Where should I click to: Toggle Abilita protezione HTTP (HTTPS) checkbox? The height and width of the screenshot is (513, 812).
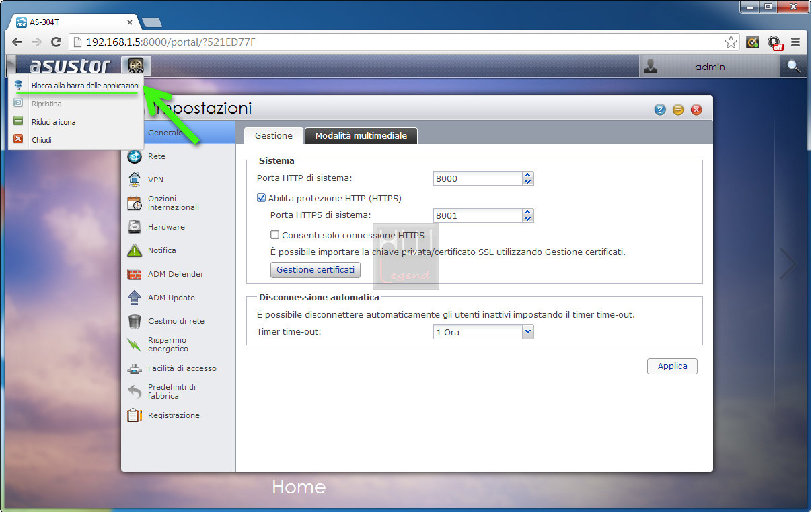click(262, 198)
